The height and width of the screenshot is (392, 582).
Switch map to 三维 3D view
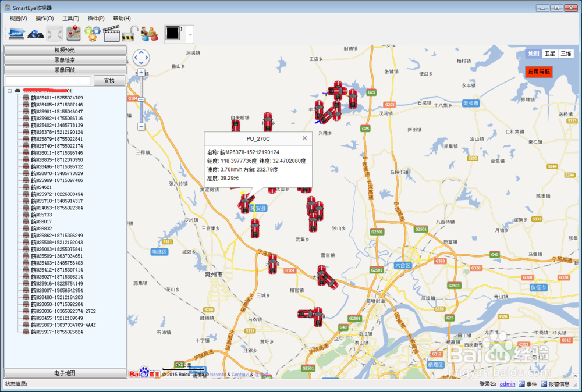[x=566, y=54]
